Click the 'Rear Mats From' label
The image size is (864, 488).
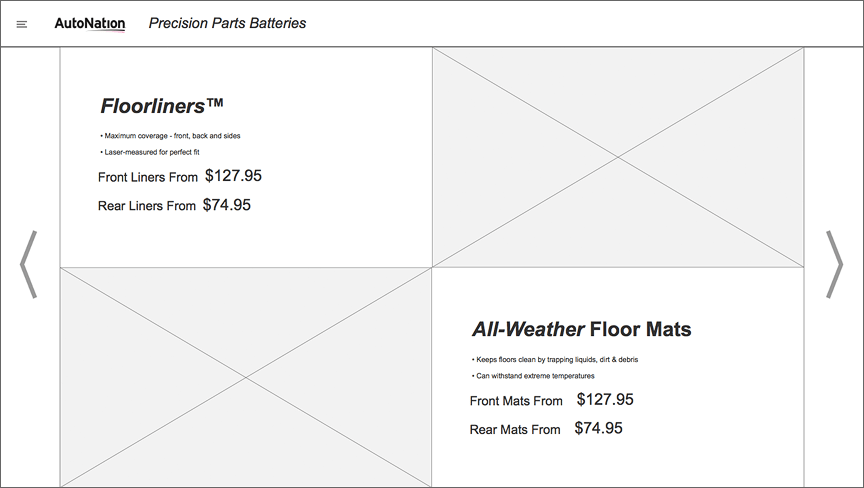(x=515, y=430)
